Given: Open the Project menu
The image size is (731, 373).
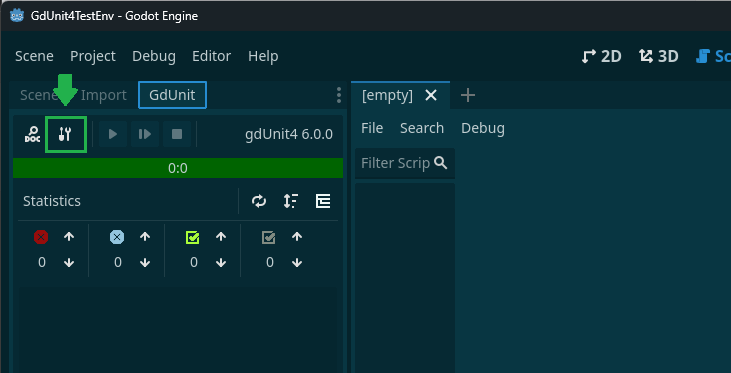Looking at the screenshot, I should pyautogui.click(x=93, y=56).
